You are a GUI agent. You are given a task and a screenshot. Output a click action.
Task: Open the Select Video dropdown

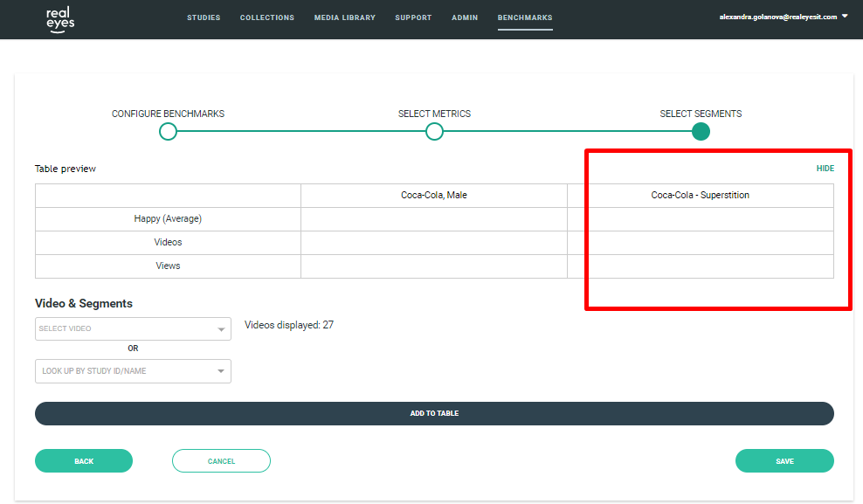[133, 329]
